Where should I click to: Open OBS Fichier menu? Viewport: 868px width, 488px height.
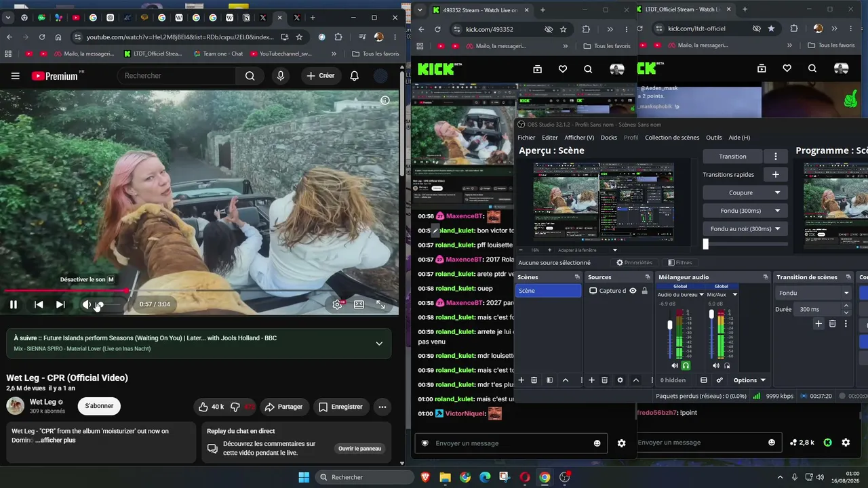(x=526, y=138)
